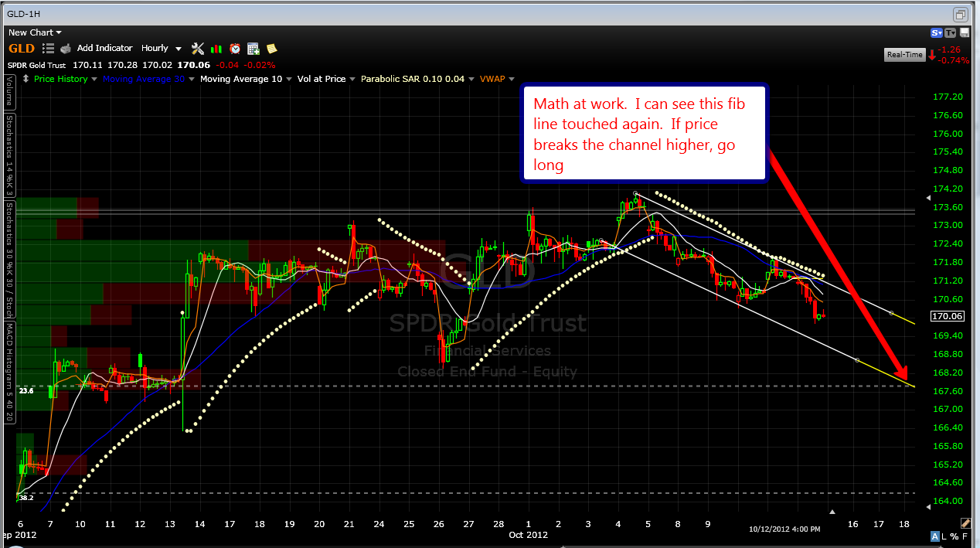Click the 10/12/2012 4:00 PM timestamp
The width and height of the screenshot is (980, 548).
coord(784,529)
